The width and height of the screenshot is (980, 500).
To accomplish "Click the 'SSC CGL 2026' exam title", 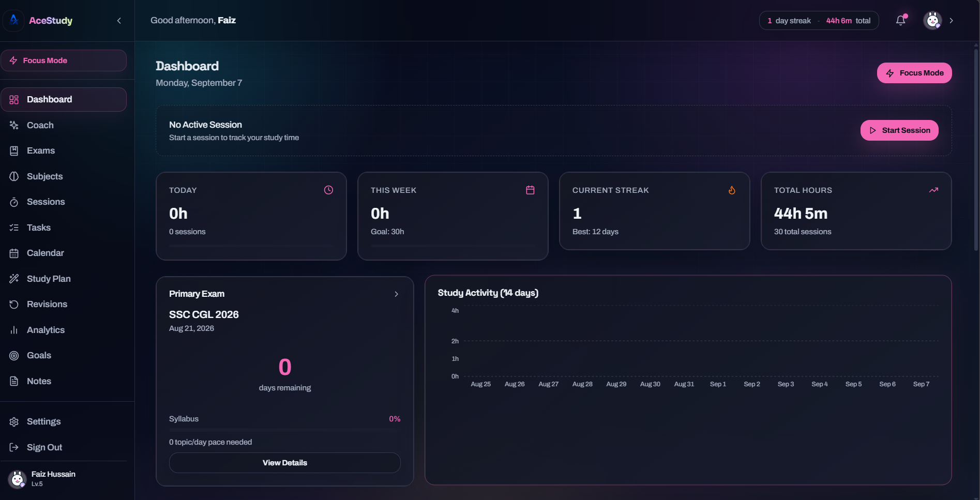I will (204, 314).
